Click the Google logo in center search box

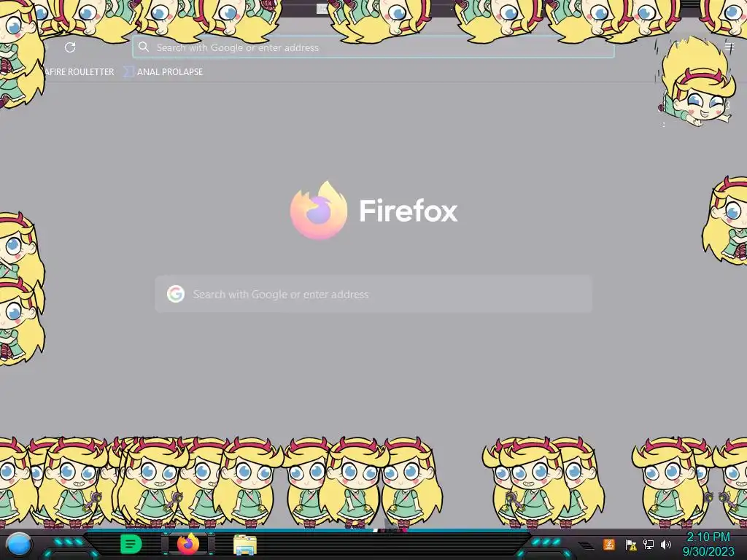point(176,294)
